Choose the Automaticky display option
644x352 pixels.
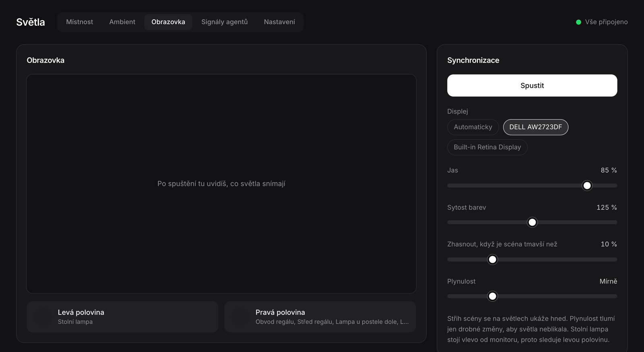pyautogui.click(x=473, y=127)
